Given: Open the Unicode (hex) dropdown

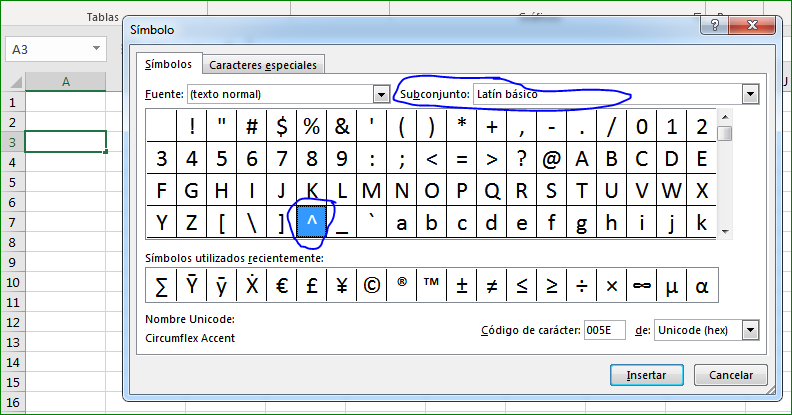Looking at the screenshot, I should (x=750, y=330).
